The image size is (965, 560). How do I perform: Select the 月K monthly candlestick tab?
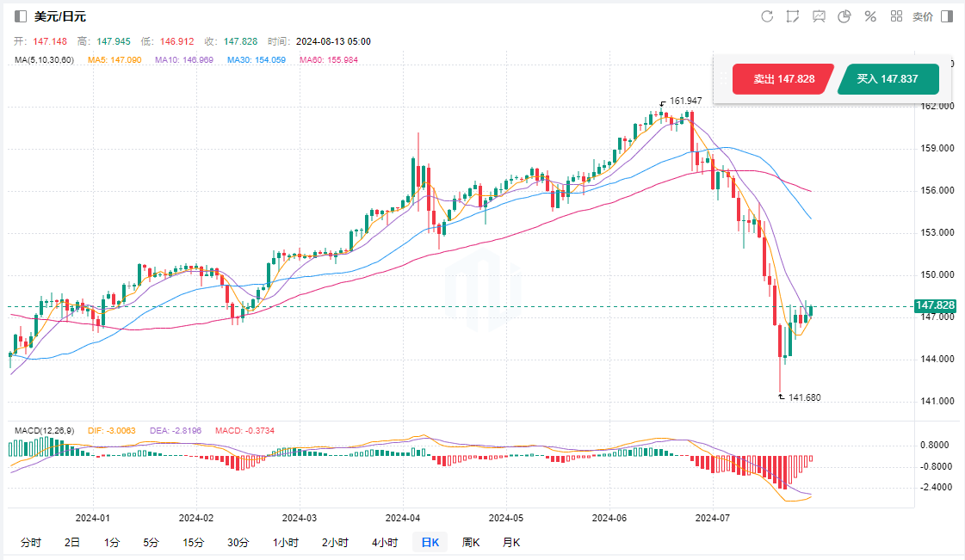click(x=511, y=542)
